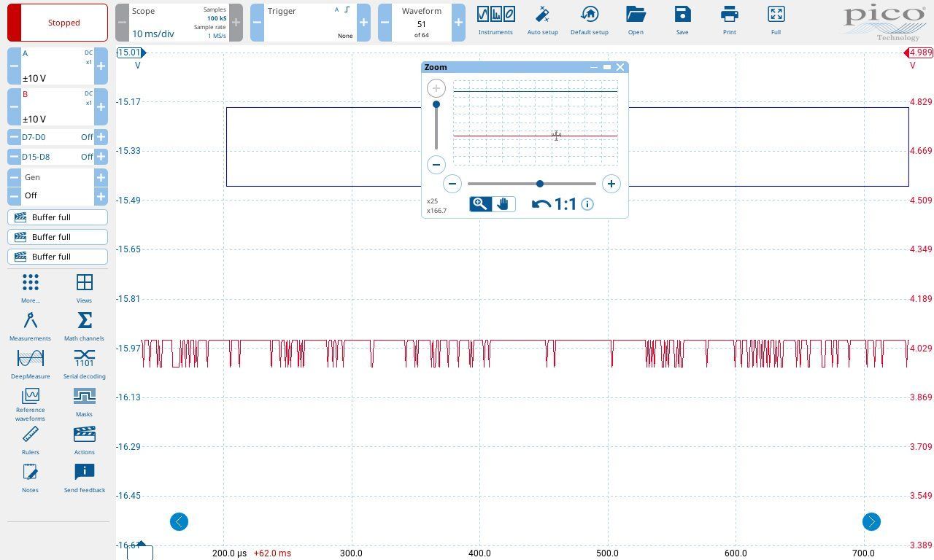Select the pan hand tool in Zoom window
The width and height of the screenshot is (934, 560).
coord(503,204)
